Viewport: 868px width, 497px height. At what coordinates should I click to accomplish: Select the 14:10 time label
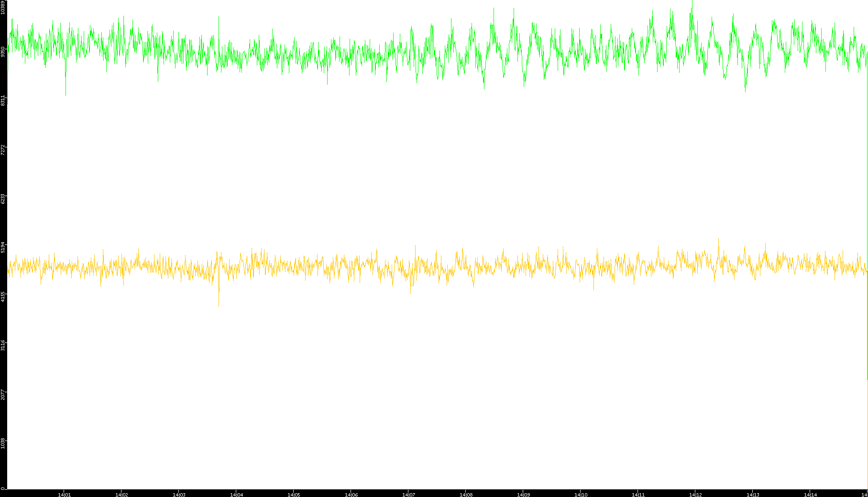[581, 495]
